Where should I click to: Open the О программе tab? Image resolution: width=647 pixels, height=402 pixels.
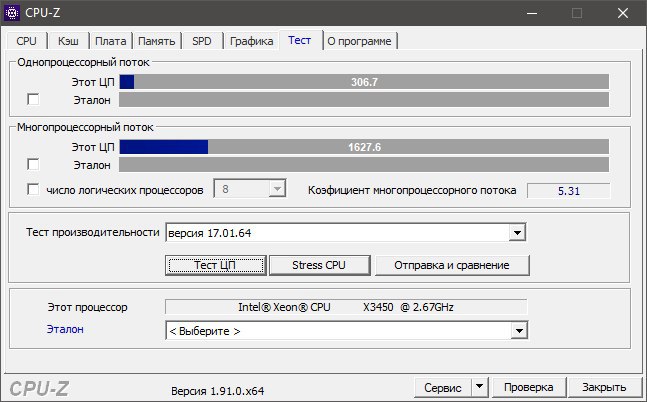pos(359,41)
